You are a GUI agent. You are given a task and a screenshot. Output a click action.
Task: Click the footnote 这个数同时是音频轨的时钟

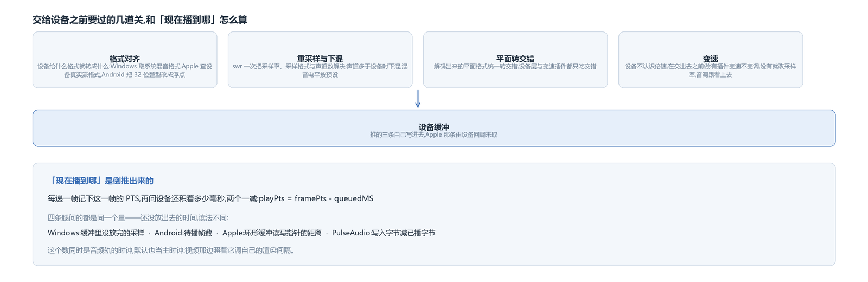171,251
